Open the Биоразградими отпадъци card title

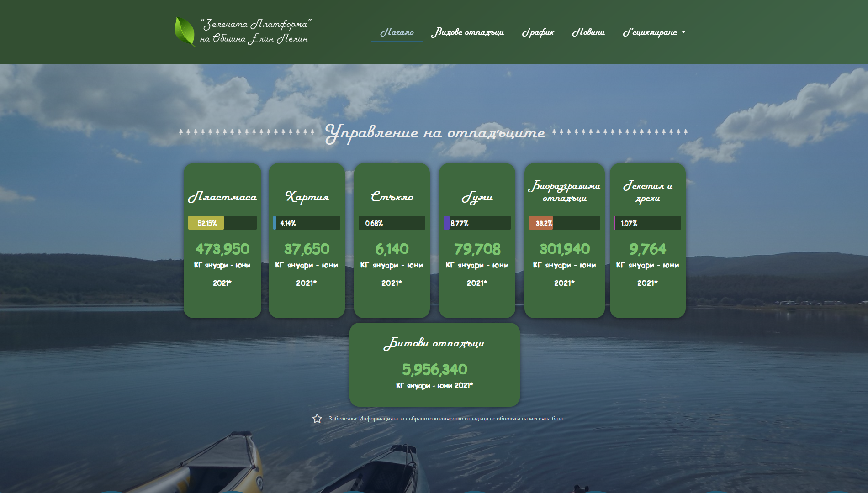564,192
